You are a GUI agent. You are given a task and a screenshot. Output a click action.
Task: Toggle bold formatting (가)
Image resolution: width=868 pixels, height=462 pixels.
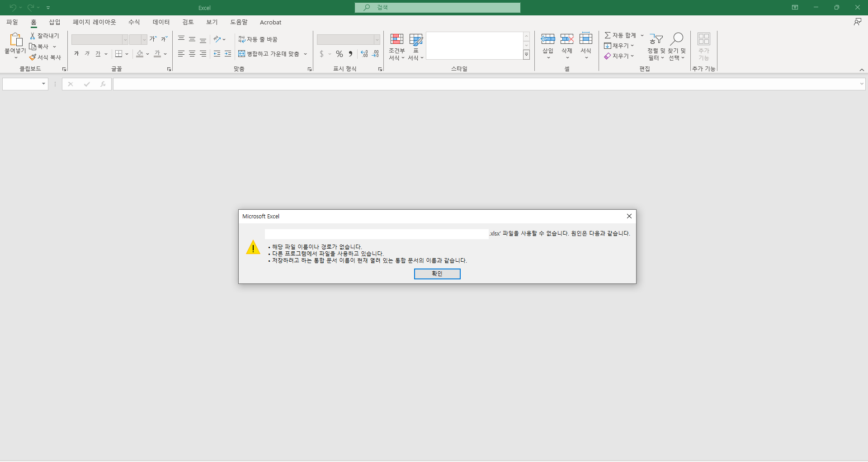point(76,54)
